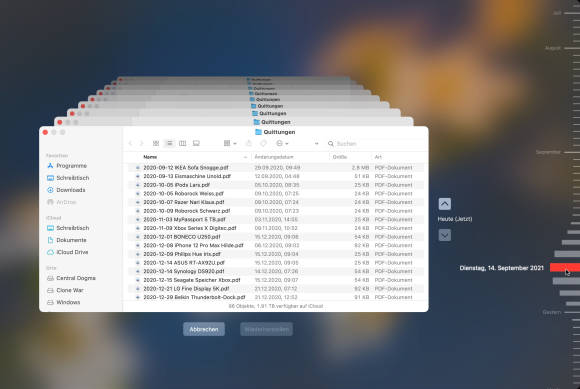Click the PDF icon of Roborock Schwarz
Screen dimensions: 580x389
(138, 211)
